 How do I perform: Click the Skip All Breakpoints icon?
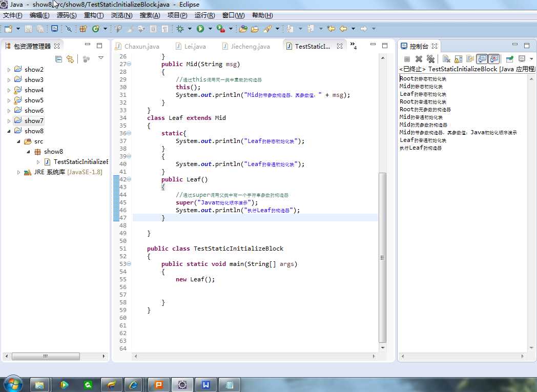click(69, 29)
